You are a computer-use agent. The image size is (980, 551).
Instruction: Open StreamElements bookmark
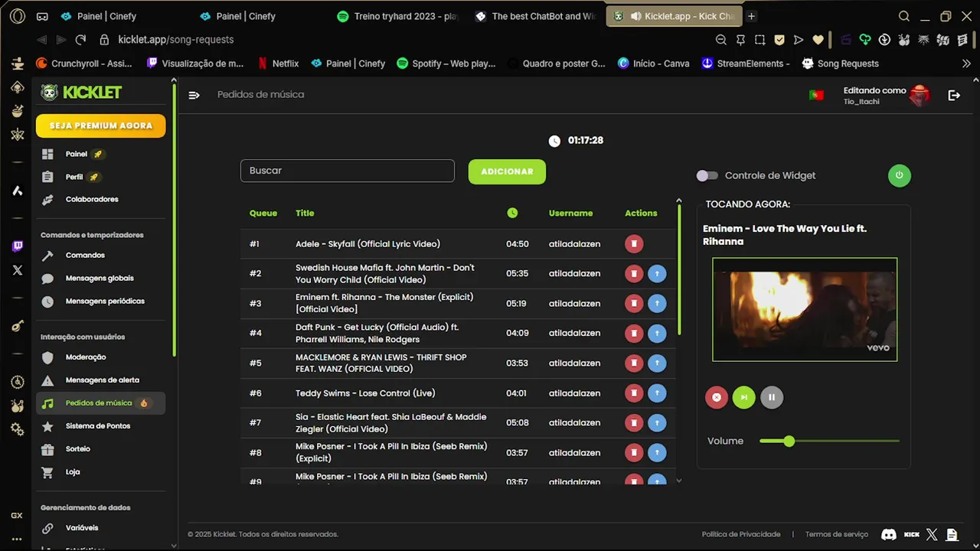[746, 64]
